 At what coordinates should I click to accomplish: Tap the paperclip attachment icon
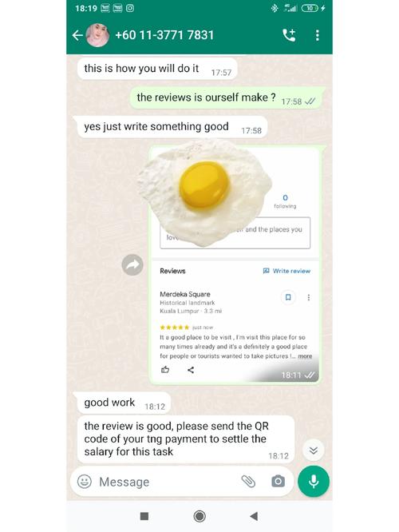click(x=248, y=482)
